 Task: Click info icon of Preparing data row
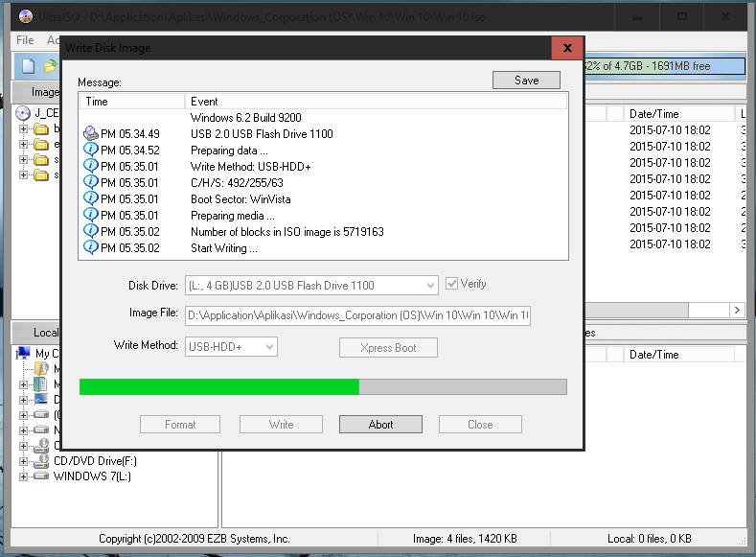(91, 150)
